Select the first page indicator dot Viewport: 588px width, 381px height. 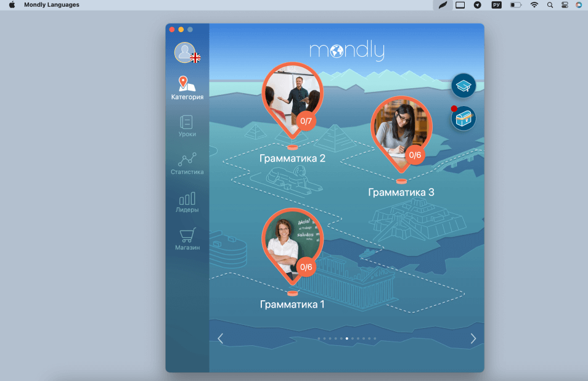319,338
